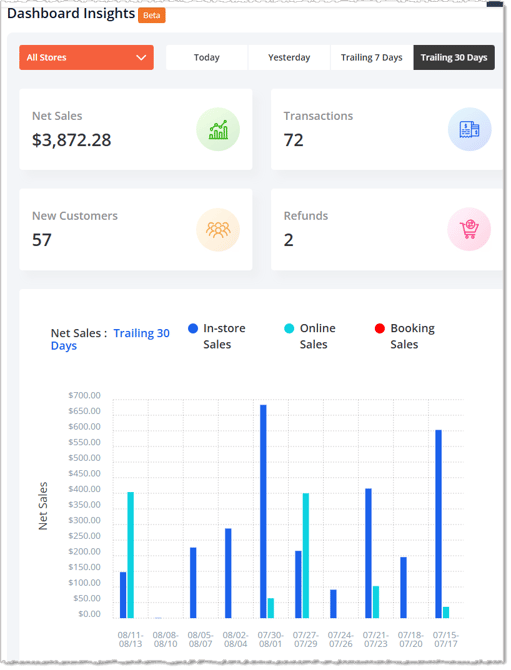Viewport: 511px width, 670px height.
Task: Select the Yesterday tab
Action: (x=289, y=58)
